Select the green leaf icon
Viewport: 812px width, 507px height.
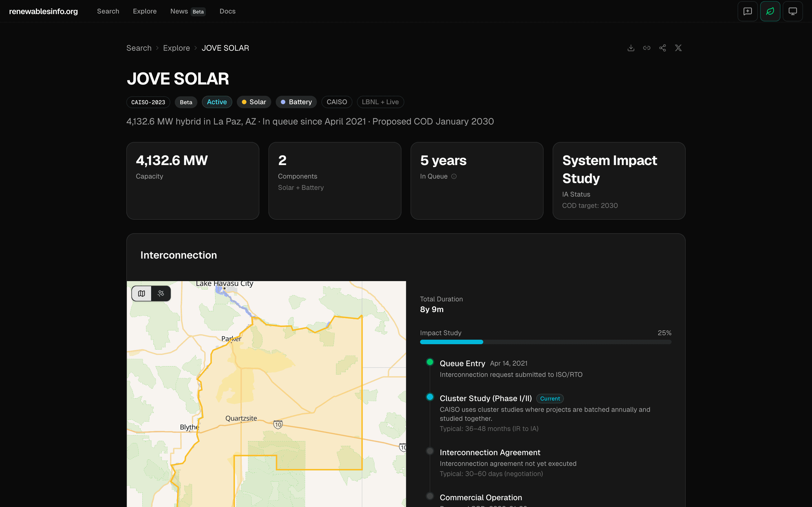coord(770,11)
